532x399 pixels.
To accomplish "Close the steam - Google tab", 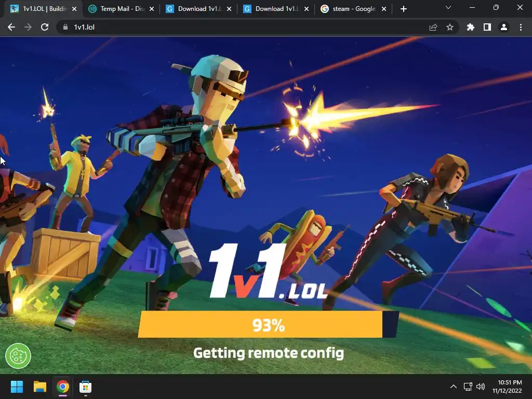I will 384,9.
